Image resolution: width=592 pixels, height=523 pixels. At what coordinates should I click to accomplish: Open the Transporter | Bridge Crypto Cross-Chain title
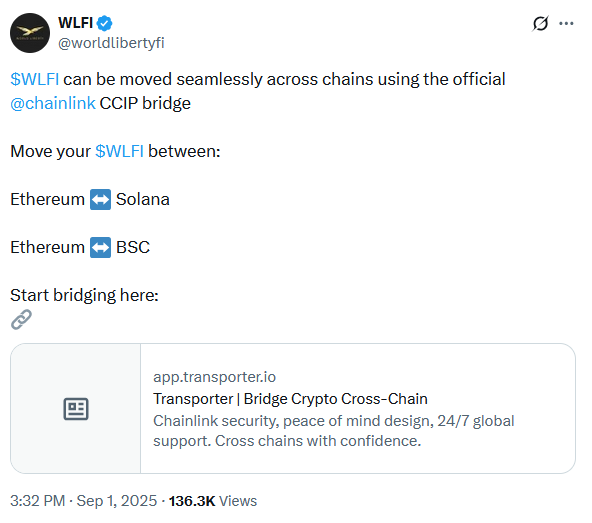coord(290,399)
